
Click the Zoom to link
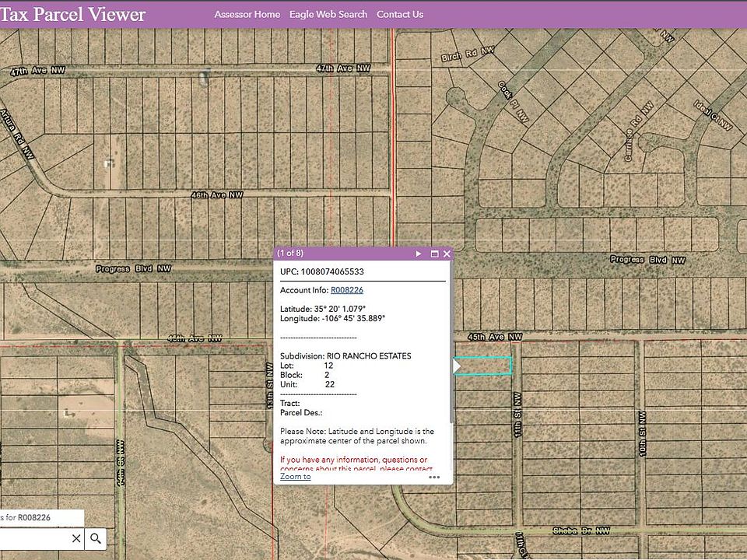296,476
